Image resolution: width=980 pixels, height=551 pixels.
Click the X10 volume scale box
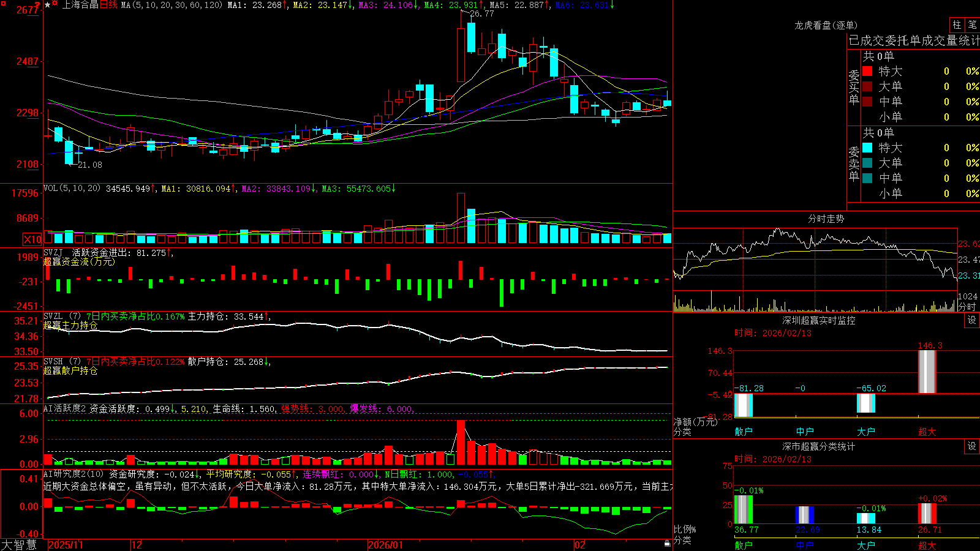[x=32, y=239]
